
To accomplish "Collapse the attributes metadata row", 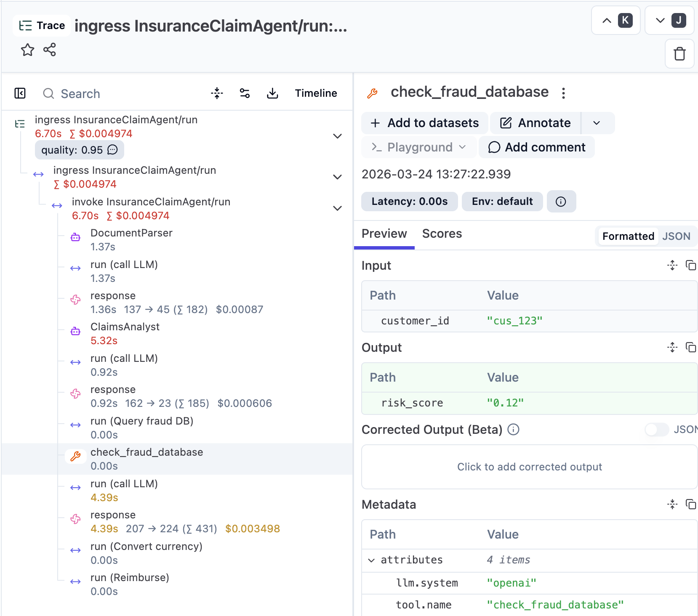I will click(x=371, y=560).
